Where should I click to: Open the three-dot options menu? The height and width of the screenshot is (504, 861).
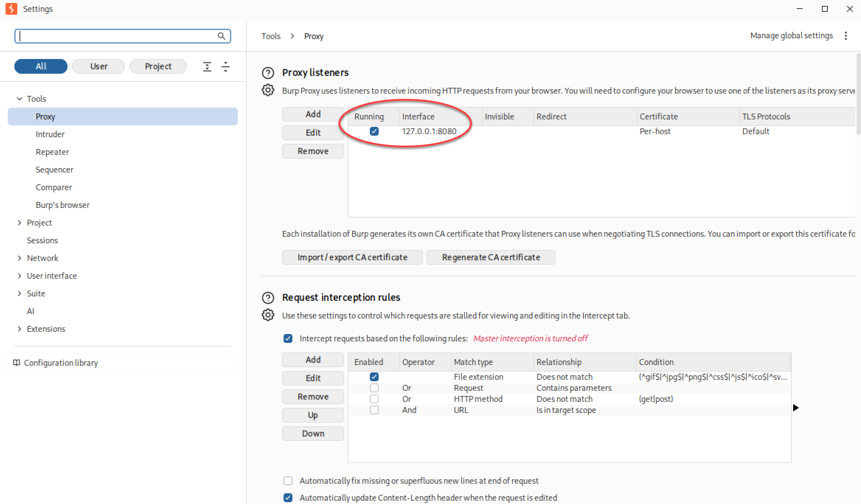846,36
